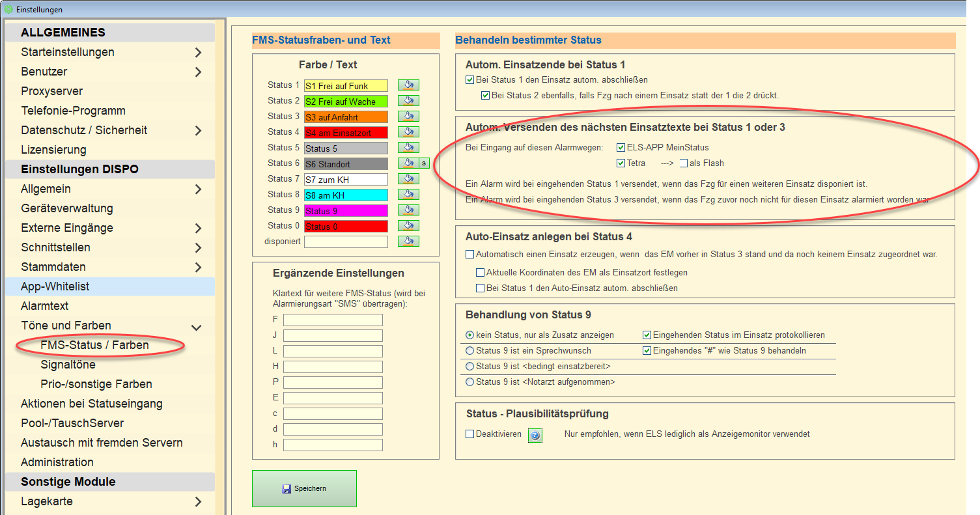Click the cyan 'S8 am KH' color field
The width and height of the screenshot is (980, 515).
click(x=345, y=195)
